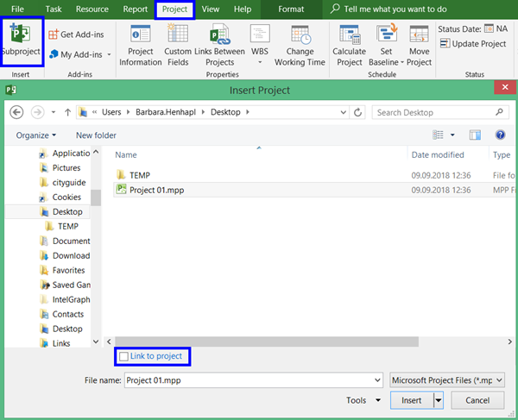Screen dimensions: 518x420
Task: Select the Project 01.mpp file
Action: pyautogui.click(x=156, y=190)
